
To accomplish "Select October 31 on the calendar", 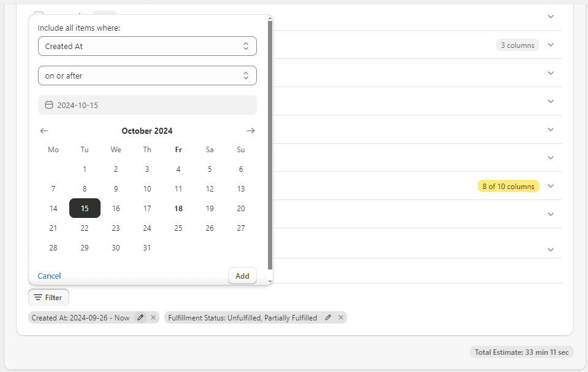I will click(147, 247).
